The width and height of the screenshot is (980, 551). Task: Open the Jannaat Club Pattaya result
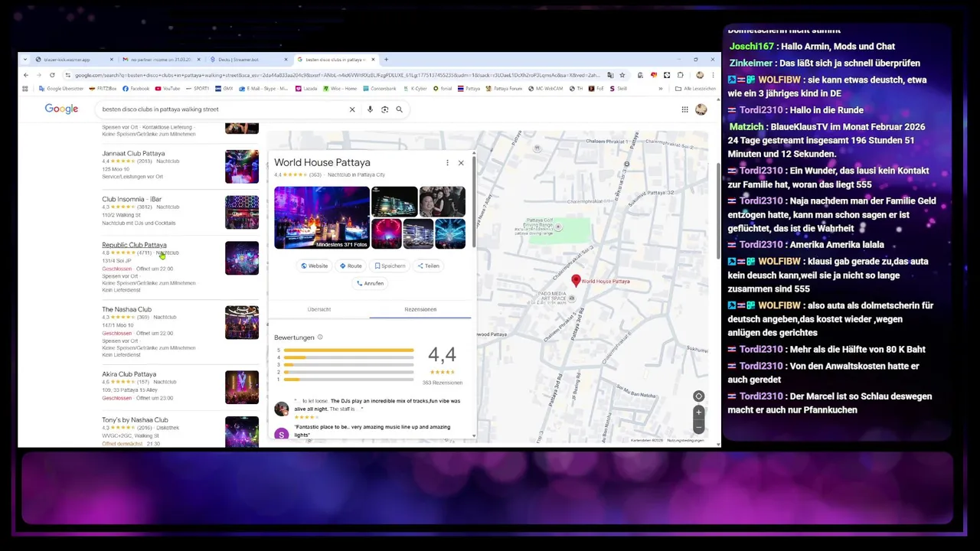[x=133, y=154]
